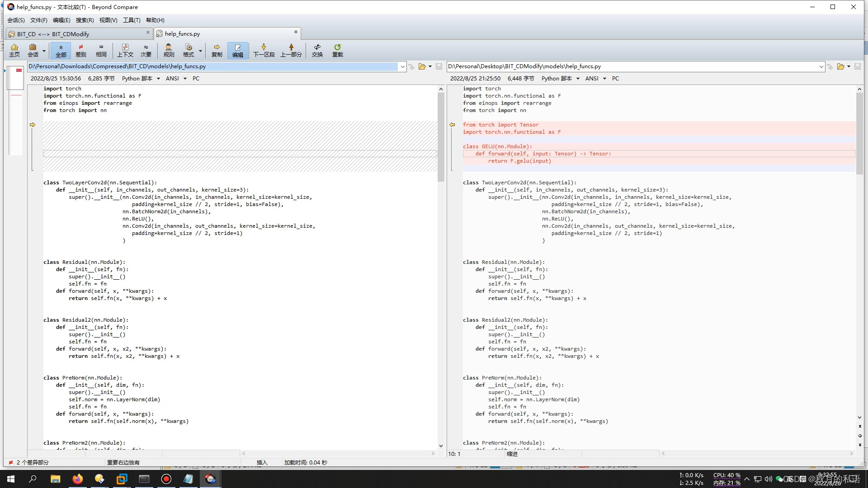Click right gutter copy-to-left yellow arrow
The height and width of the screenshot is (488, 868).
pyautogui.click(x=452, y=125)
